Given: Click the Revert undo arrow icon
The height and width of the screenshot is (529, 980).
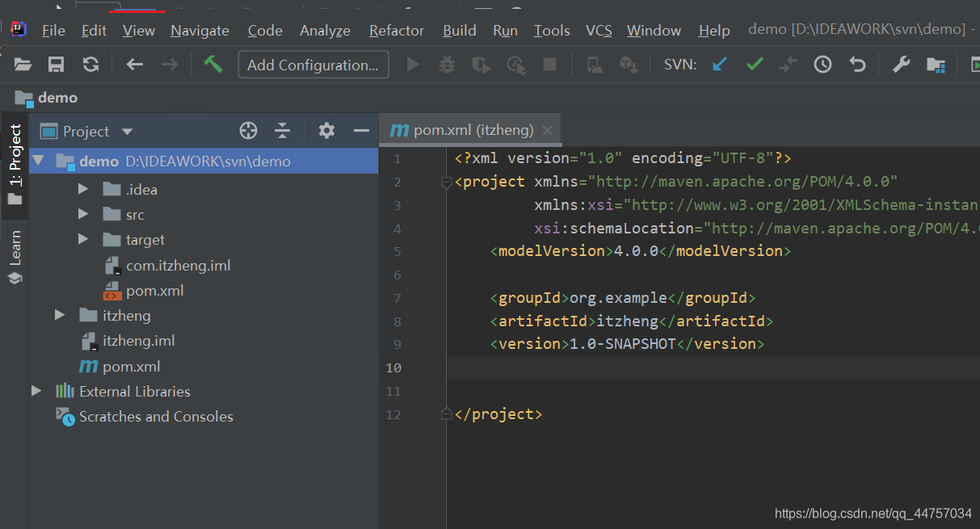Looking at the screenshot, I should [x=858, y=65].
